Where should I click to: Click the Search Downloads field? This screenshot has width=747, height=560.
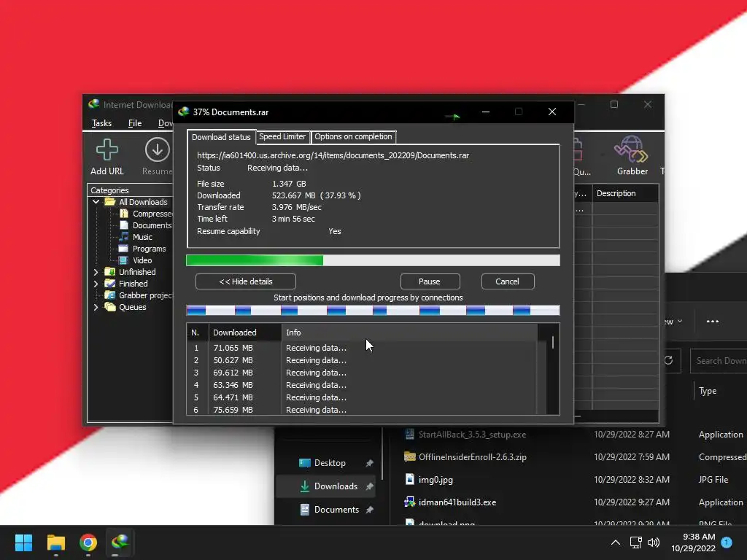(x=719, y=360)
